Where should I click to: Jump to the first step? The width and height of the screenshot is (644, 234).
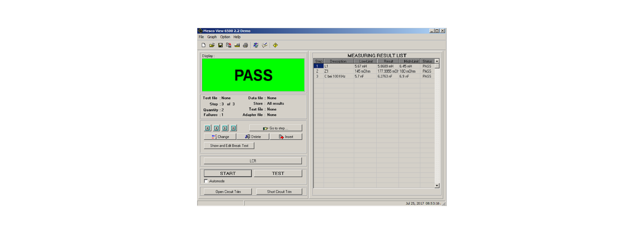208,128
